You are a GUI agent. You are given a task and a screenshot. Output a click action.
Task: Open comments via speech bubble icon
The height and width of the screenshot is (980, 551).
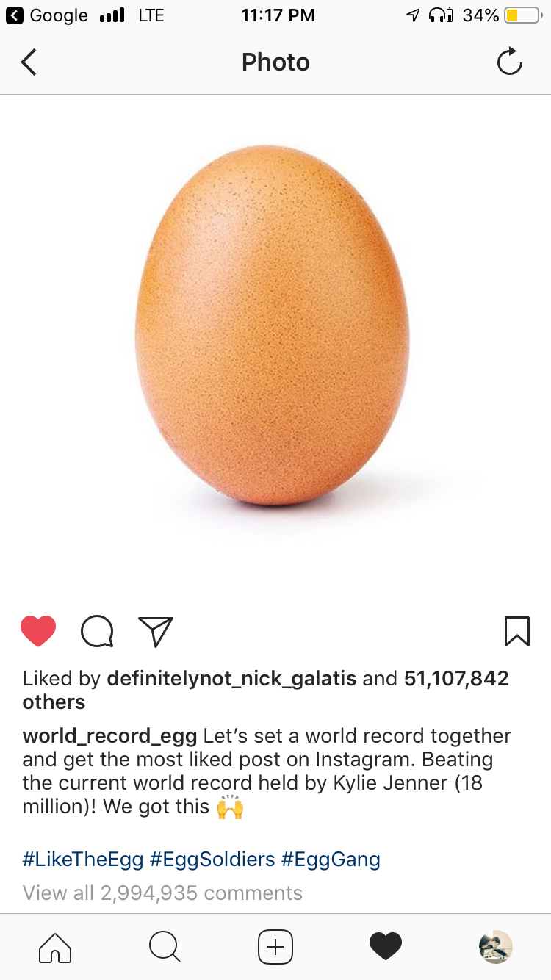tap(97, 631)
